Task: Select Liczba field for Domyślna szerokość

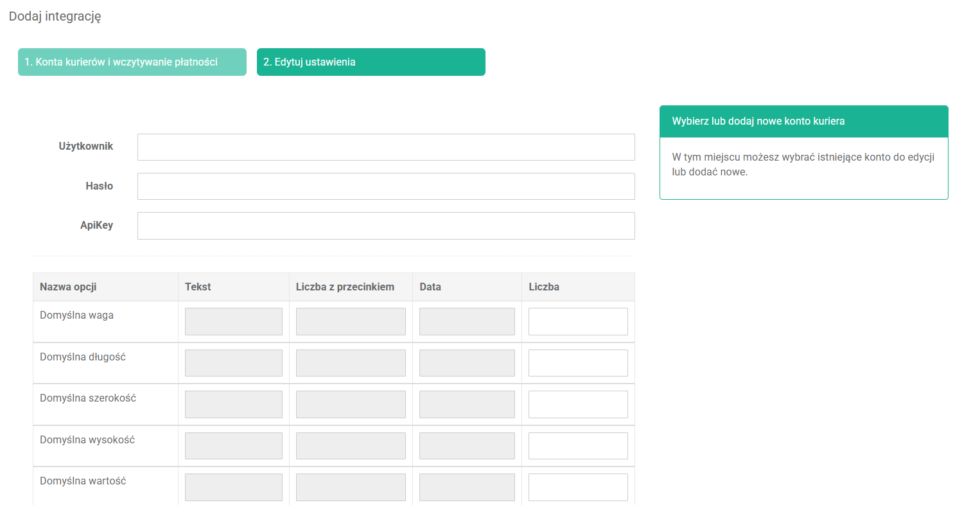Action: (x=577, y=404)
